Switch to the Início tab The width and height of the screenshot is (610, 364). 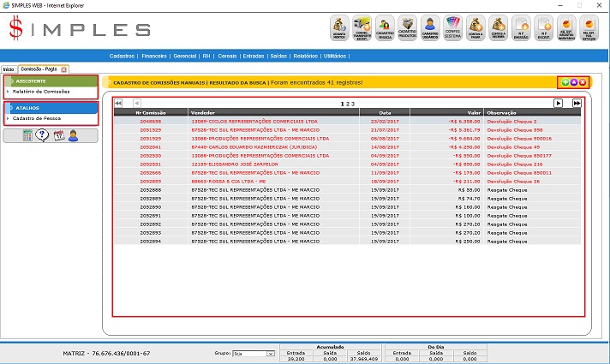click(9, 69)
